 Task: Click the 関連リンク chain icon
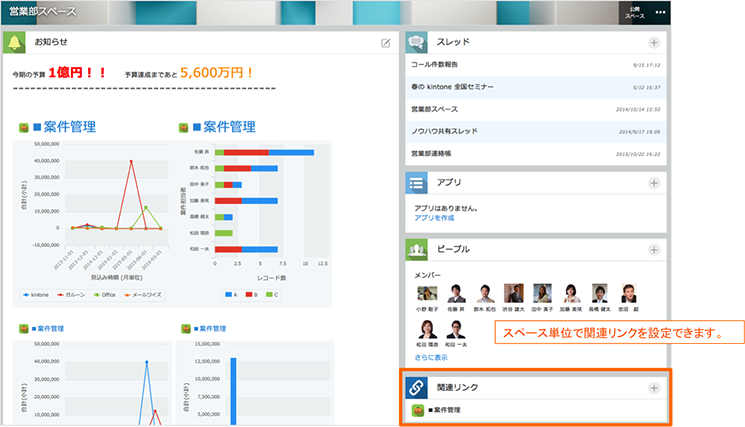417,388
